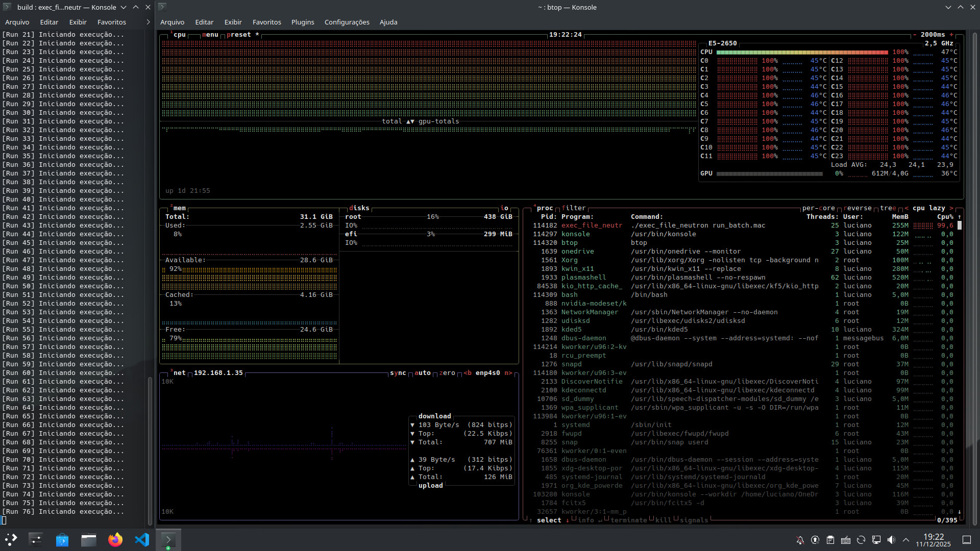Open the network connections tray icon
The width and height of the screenshot is (980, 551).
(x=876, y=540)
